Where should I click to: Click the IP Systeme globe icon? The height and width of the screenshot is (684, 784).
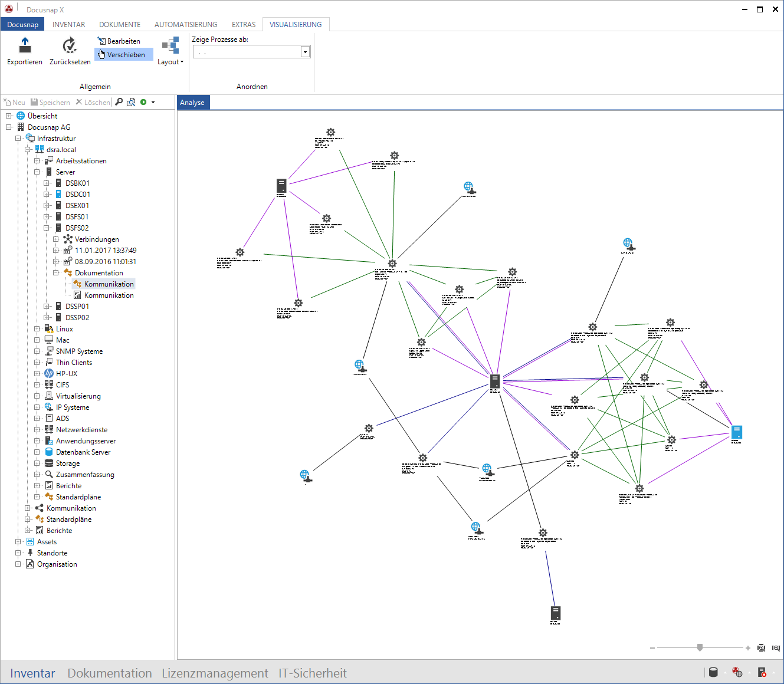(x=49, y=407)
